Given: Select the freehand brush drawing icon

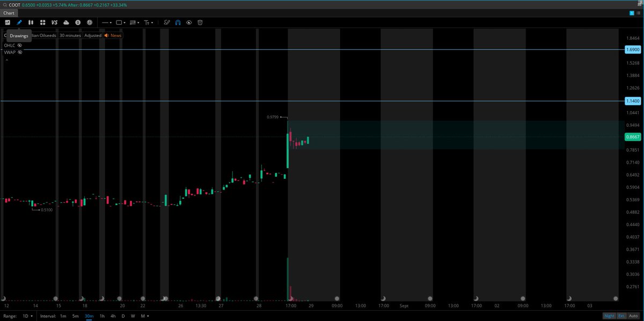Looking at the screenshot, I should click(167, 23).
